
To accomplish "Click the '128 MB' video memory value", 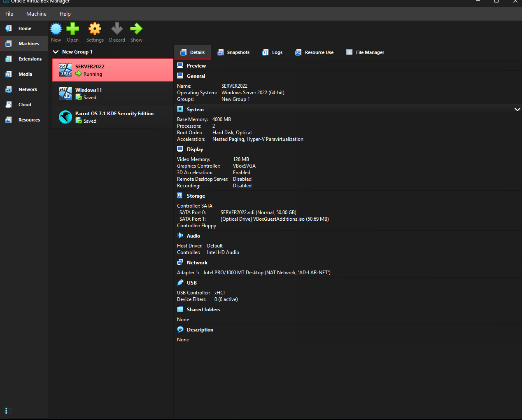I will 241,159.
